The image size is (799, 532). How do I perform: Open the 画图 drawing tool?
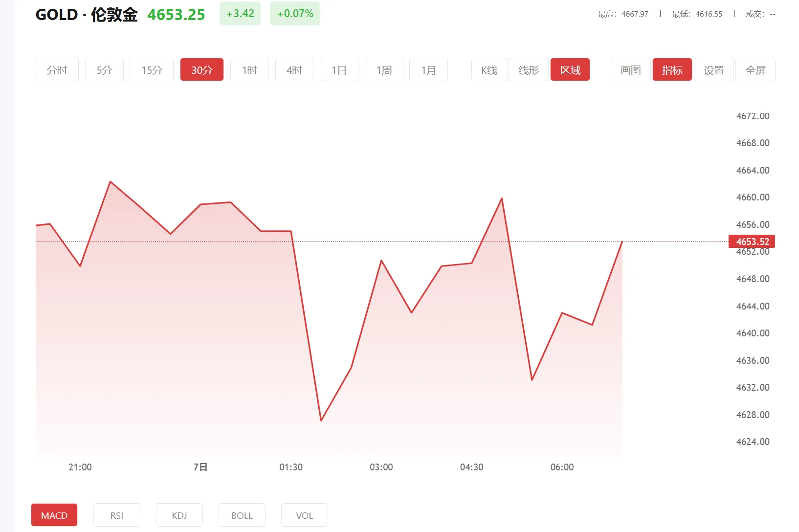point(630,69)
